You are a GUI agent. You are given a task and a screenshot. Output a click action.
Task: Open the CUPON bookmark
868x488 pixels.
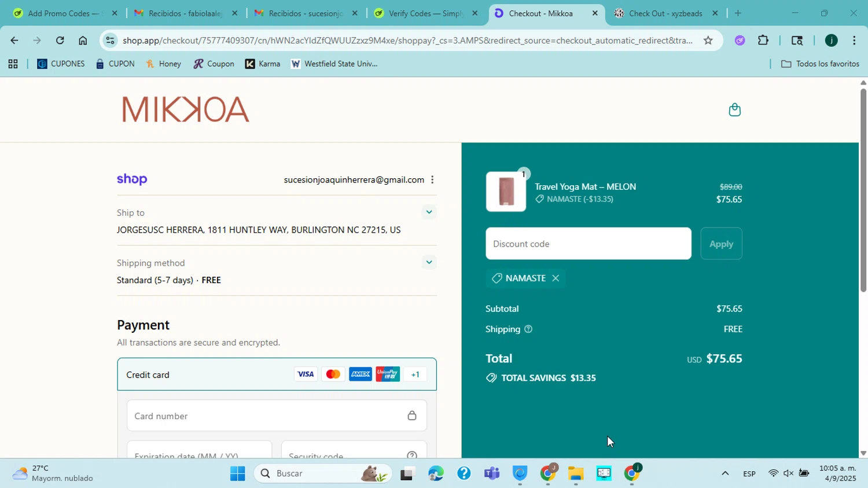tap(115, 64)
